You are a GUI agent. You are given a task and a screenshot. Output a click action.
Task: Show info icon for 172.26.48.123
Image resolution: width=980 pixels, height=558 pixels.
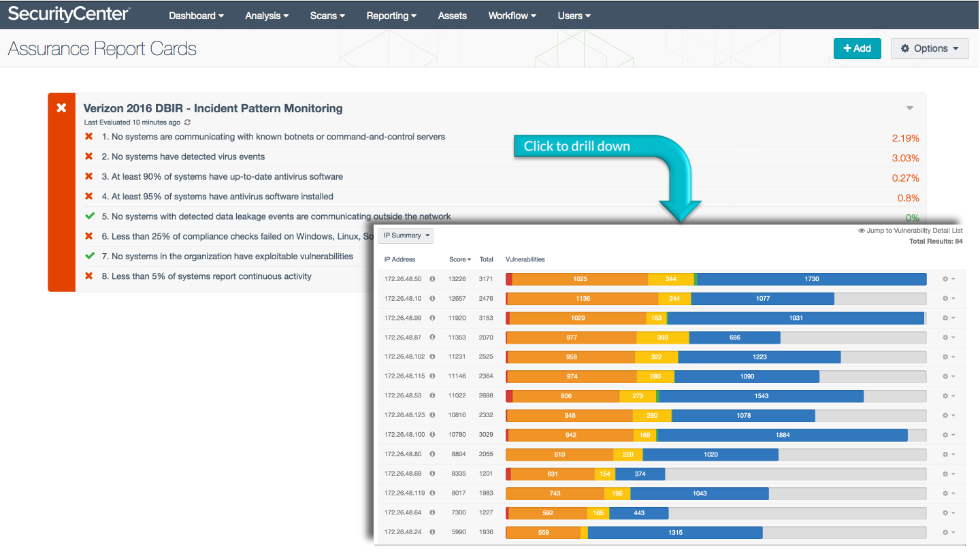[432, 415]
